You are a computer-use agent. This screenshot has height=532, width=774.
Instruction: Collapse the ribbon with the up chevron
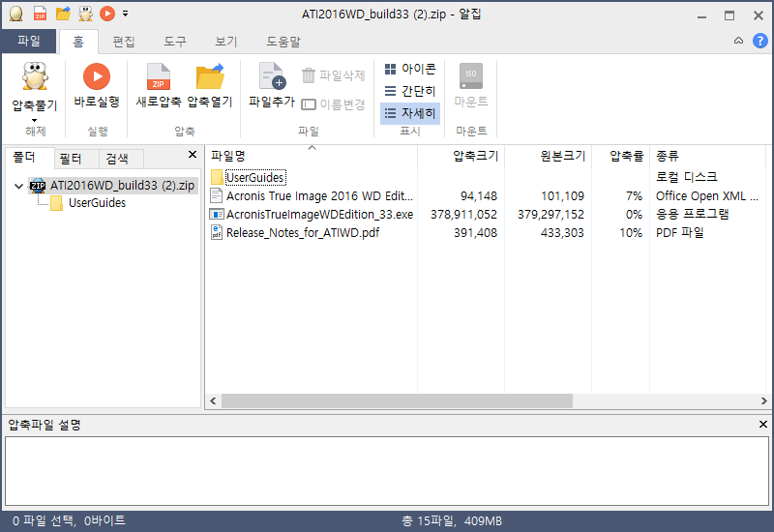738,41
